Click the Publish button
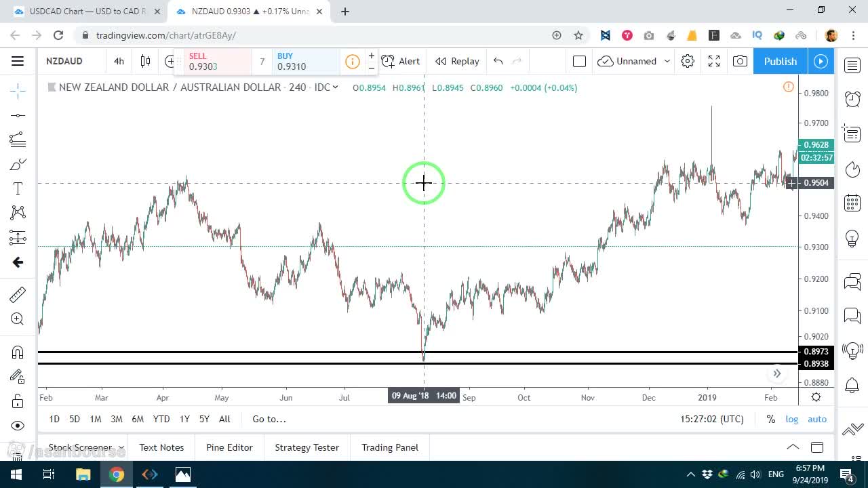This screenshot has height=488, width=868. tap(781, 61)
